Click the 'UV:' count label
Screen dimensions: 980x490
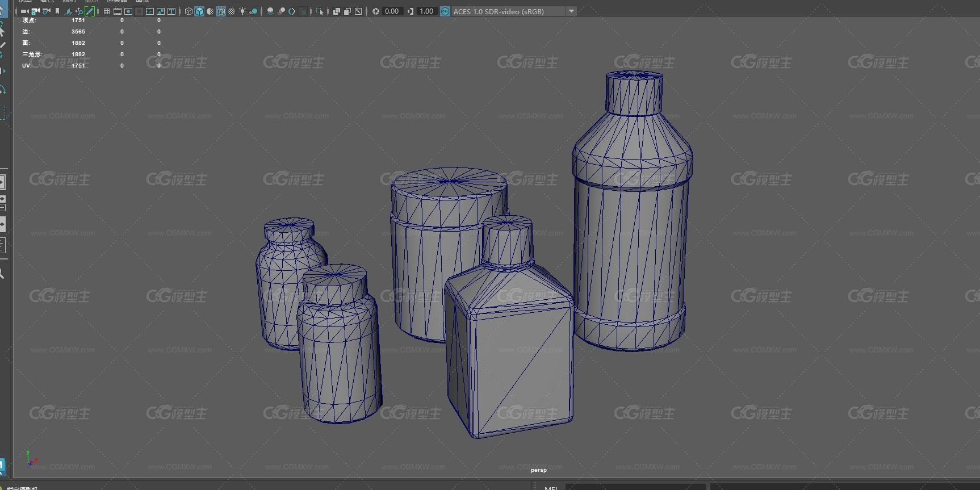tap(27, 65)
